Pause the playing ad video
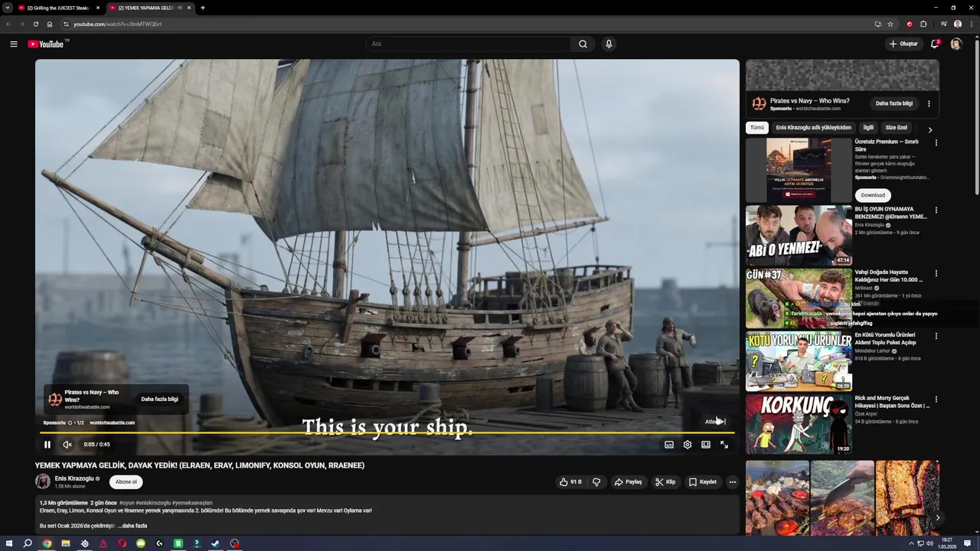The height and width of the screenshot is (551, 980). [47, 445]
